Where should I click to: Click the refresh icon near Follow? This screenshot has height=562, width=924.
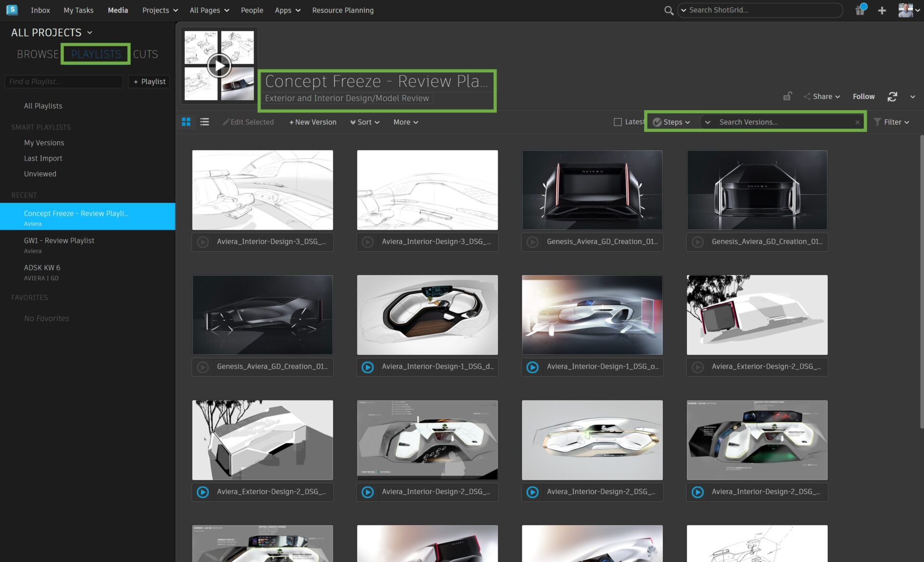point(892,97)
